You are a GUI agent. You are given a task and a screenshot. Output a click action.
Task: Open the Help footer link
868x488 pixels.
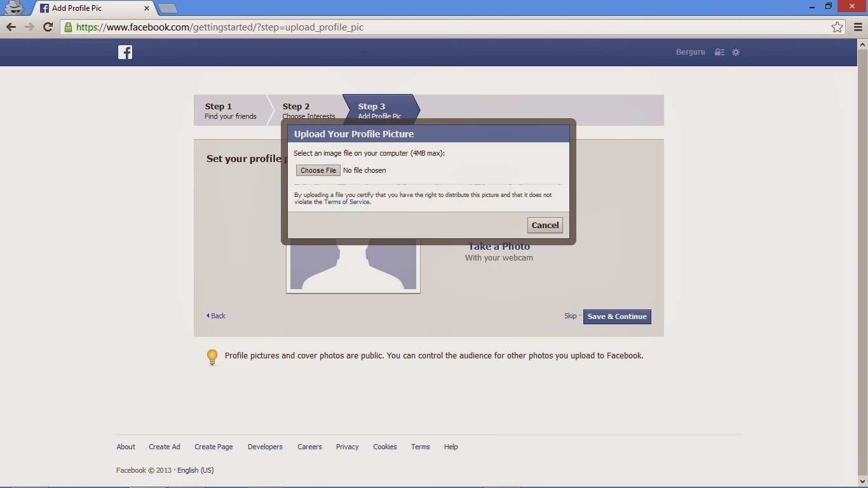pos(451,447)
